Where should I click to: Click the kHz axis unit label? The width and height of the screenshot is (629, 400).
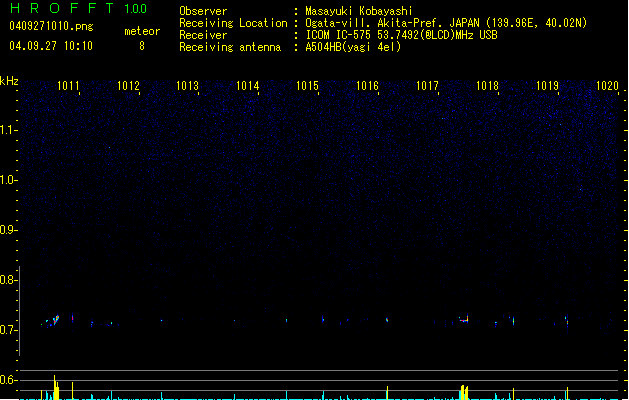[x=9, y=81]
